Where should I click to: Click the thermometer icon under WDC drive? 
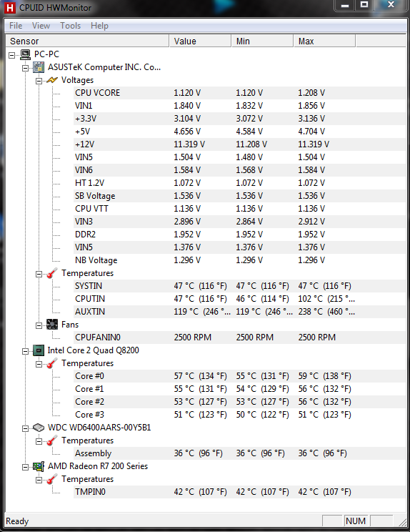pyautogui.click(x=52, y=440)
